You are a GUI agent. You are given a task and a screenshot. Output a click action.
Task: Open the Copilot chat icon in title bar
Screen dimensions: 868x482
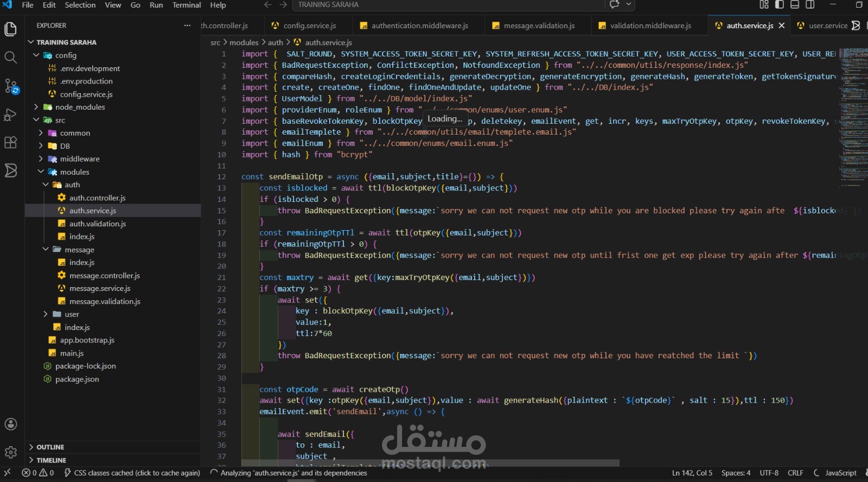tap(615, 4)
